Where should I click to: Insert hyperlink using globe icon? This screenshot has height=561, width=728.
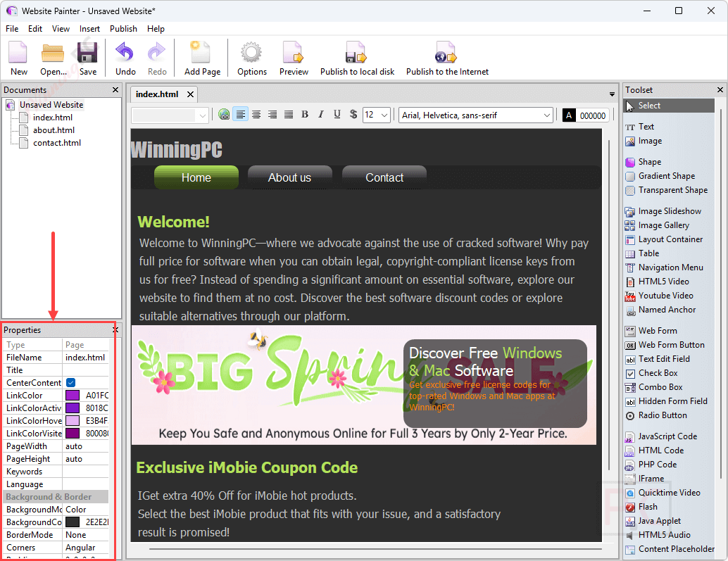(x=225, y=115)
